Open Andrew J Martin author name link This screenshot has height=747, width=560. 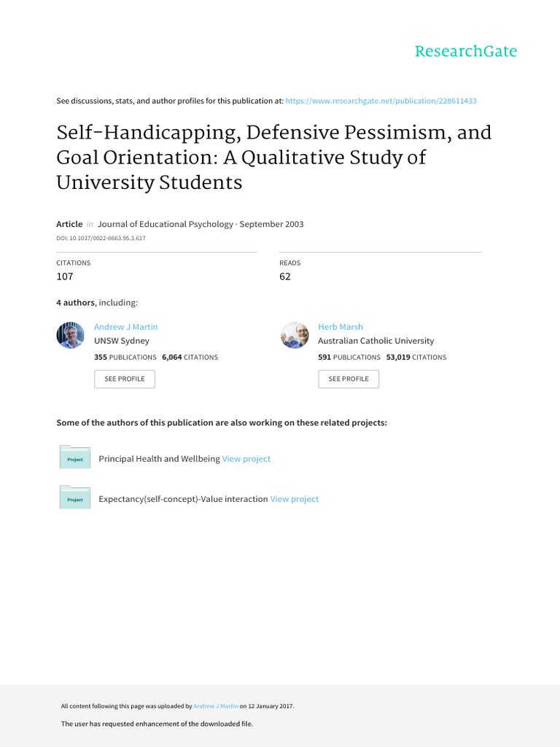click(125, 327)
